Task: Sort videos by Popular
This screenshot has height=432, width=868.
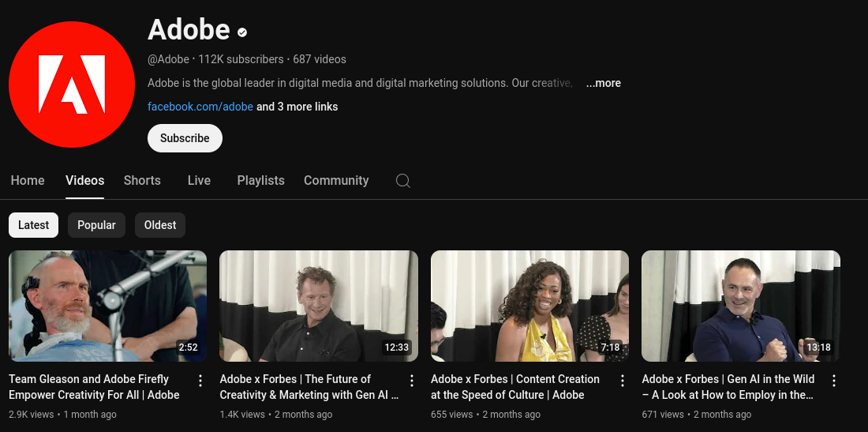Action: (97, 225)
